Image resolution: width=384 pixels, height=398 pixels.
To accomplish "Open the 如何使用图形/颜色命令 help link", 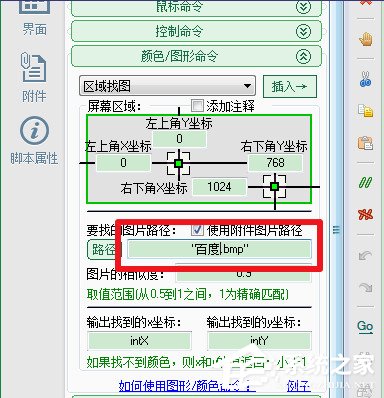I will click(x=187, y=386).
